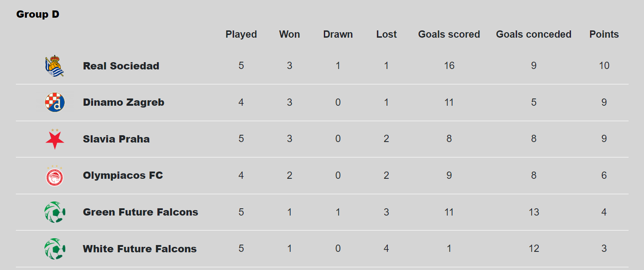Click the White Future Falcons logo
Screen dimensions: 644x270
coord(55,249)
